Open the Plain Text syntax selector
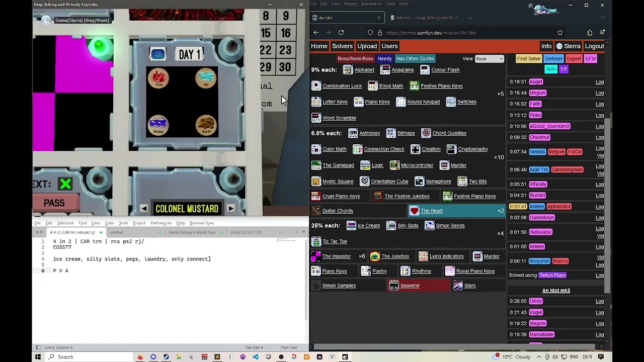644x362 pixels. pos(289,347)
